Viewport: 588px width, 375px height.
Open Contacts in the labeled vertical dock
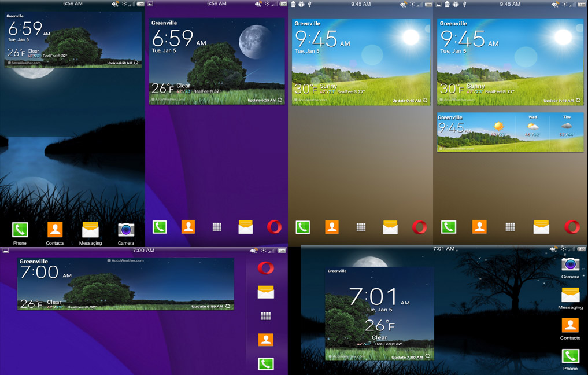point(570,325)
